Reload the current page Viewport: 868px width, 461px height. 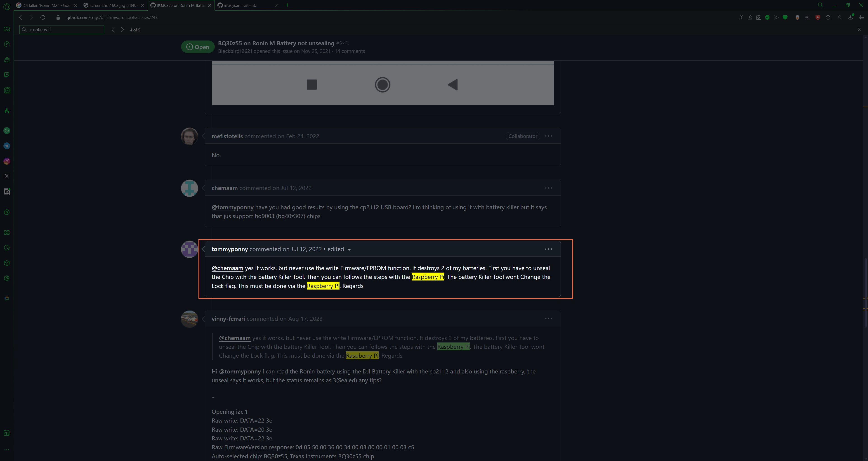pos(42,18)
